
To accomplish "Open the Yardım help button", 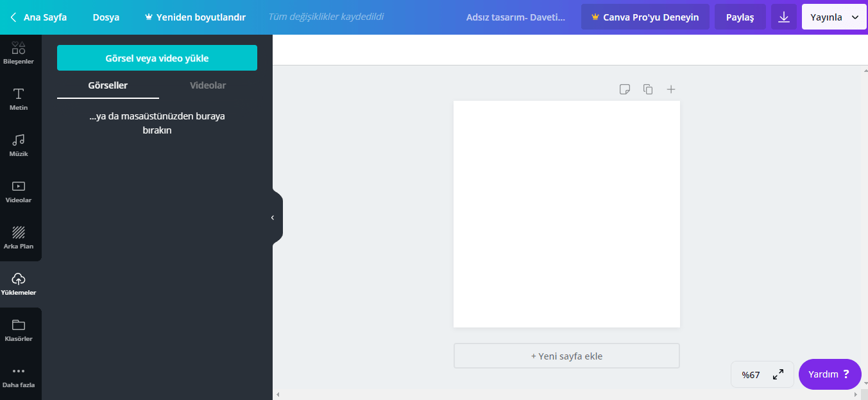I will (x=830, y=374).
